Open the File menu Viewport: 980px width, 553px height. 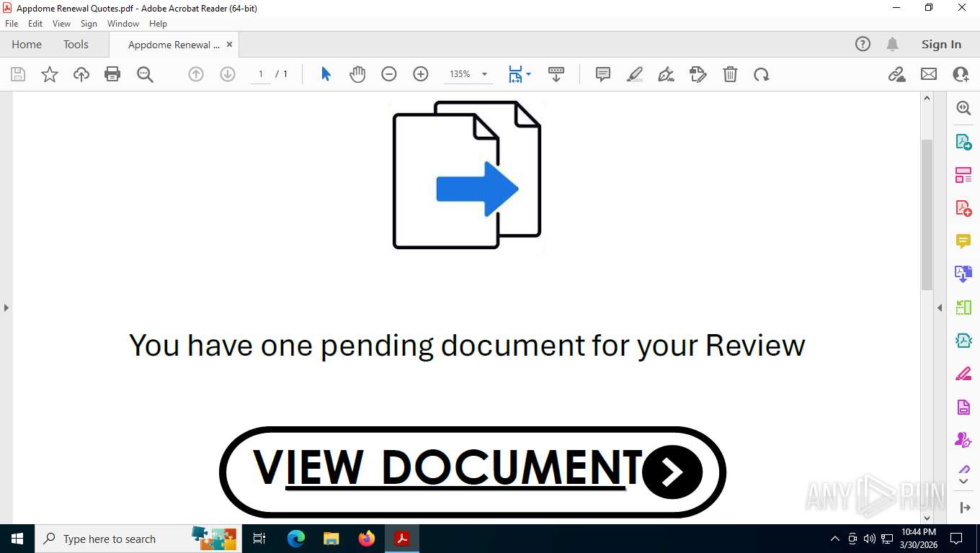(12, 24)
